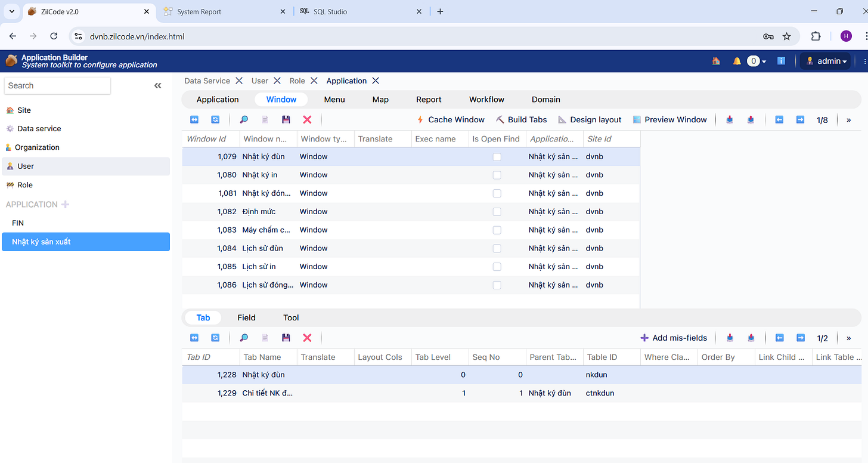
Task: Switch to the Application sub-tab
Action: (218, 100)
